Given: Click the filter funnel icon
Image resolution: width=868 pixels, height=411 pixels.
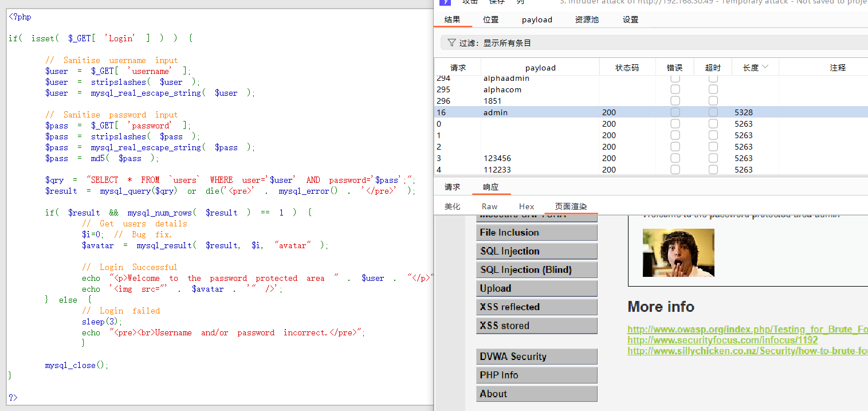Looking at the screenshot, I should (451, 43).
